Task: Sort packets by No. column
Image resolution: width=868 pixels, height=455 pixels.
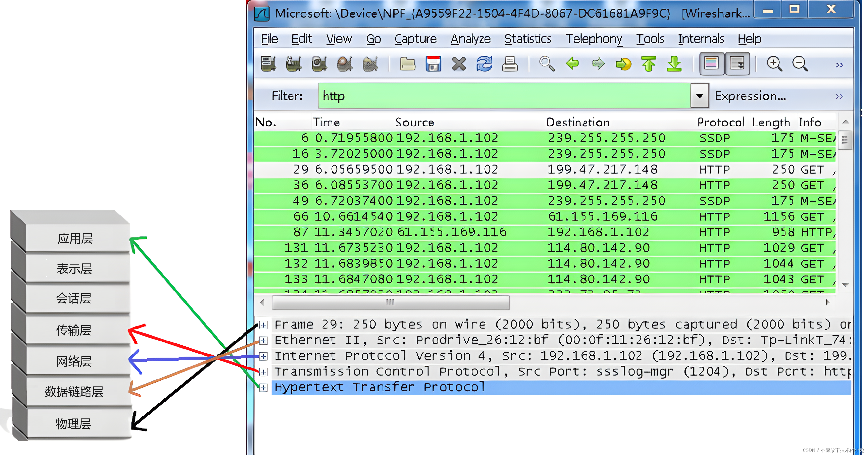Action: pyautogui.click(x=266, y=122)
